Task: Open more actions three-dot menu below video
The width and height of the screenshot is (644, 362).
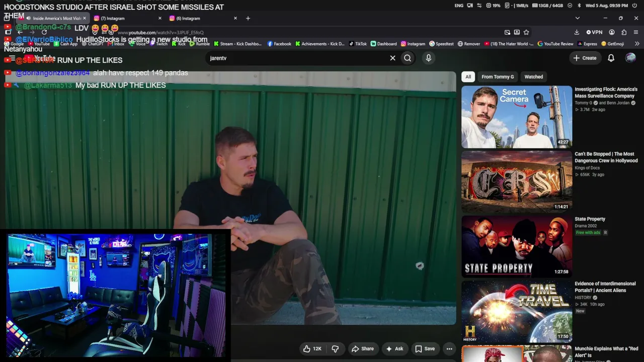Action: tap(449, 348)
